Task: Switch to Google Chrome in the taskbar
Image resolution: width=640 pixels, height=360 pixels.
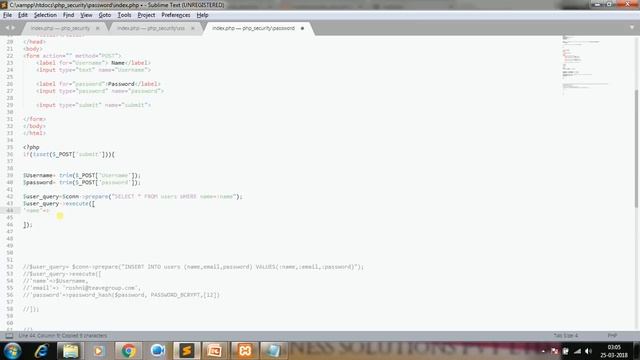Action: (x=128, y=351)
